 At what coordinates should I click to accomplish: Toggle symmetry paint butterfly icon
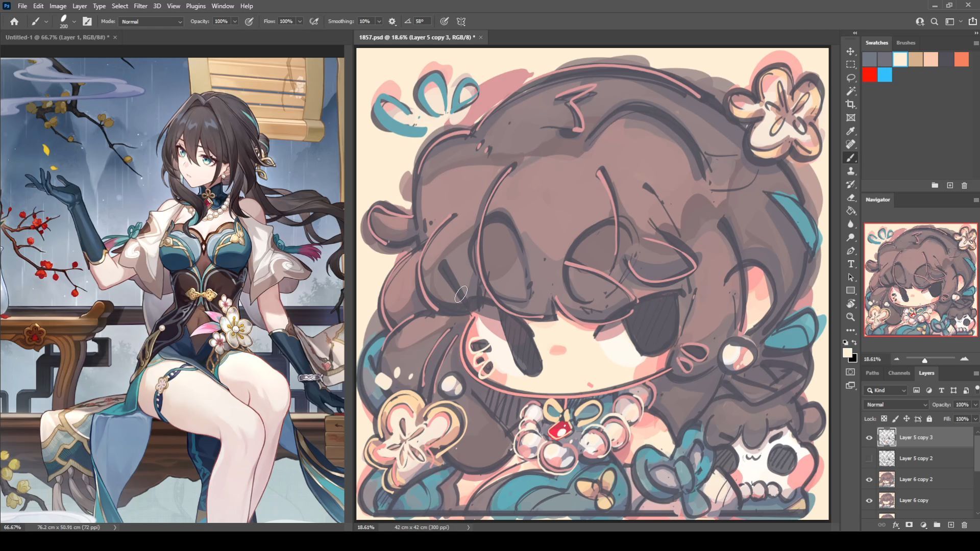[461, 21]
